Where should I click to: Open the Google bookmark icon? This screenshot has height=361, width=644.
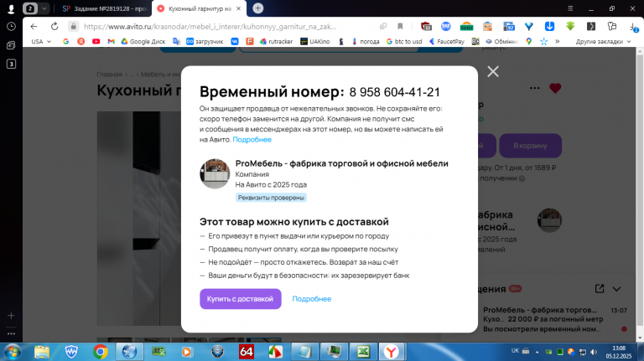(65, 41)
